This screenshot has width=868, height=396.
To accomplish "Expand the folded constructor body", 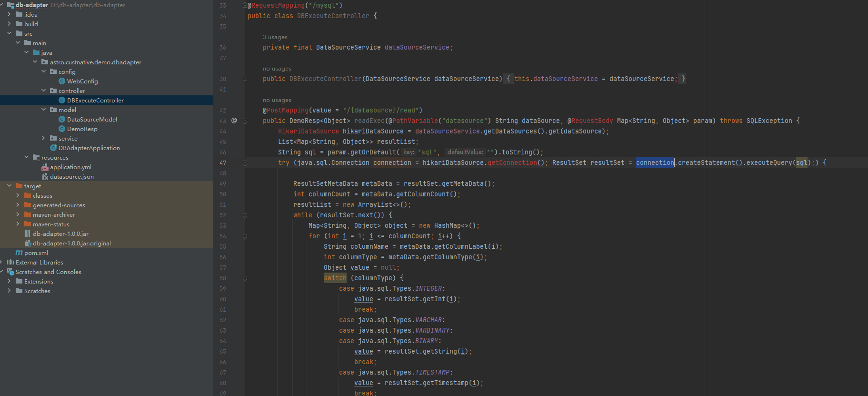I will 508,79.
